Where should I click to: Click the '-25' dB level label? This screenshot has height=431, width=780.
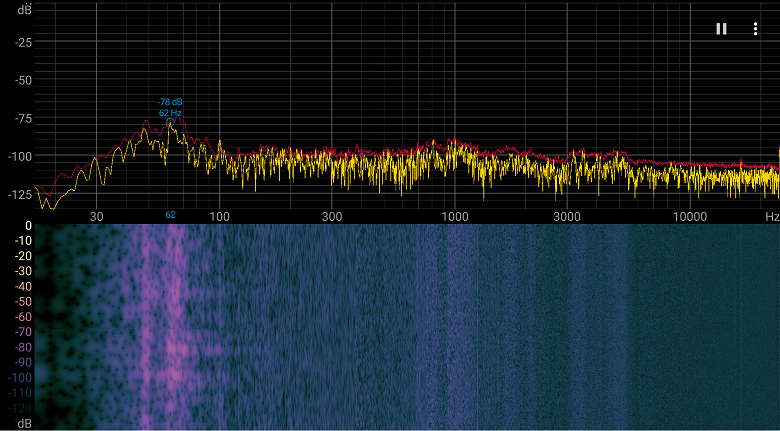click(x=23, y=43)
